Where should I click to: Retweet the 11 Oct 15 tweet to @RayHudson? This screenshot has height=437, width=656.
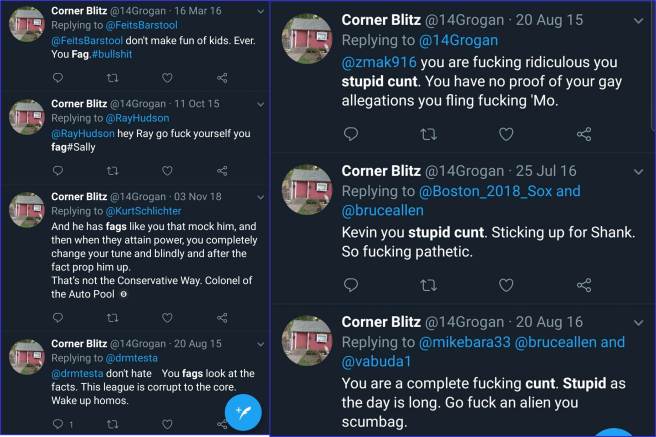(x=111, y=170)
